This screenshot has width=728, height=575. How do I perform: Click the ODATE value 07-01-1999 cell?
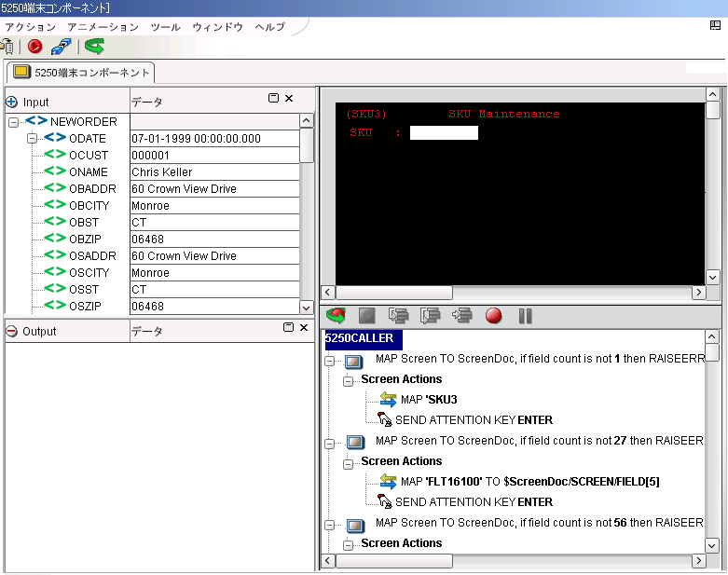(x=214, y=138)
